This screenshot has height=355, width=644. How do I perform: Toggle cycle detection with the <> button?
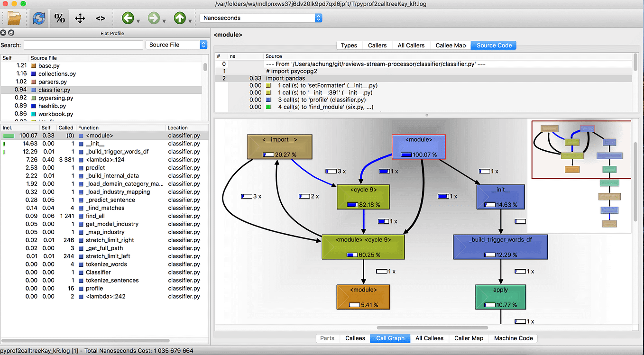(100, 18)
